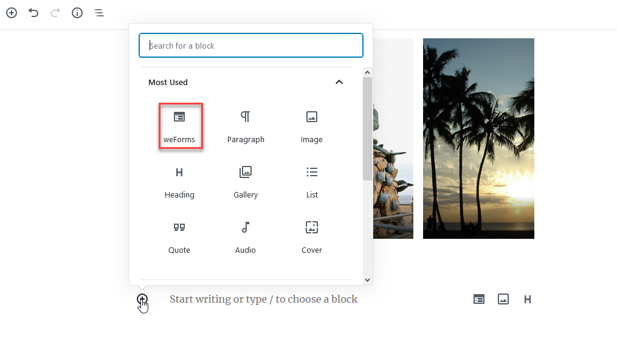Insert the Paragraph block
617x364 pixels.
(246, 126)
